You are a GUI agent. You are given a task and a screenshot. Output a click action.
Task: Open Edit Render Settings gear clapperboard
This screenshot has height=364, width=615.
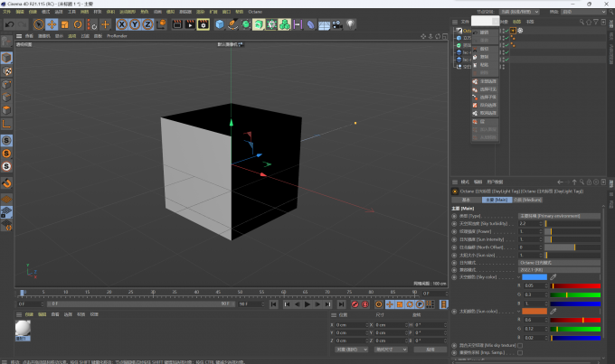(203, 24)
